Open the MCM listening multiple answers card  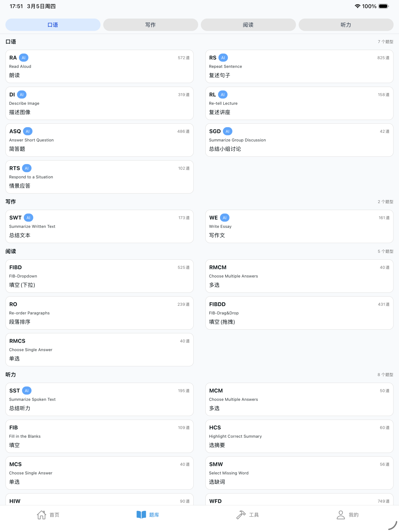coord(299,399)
